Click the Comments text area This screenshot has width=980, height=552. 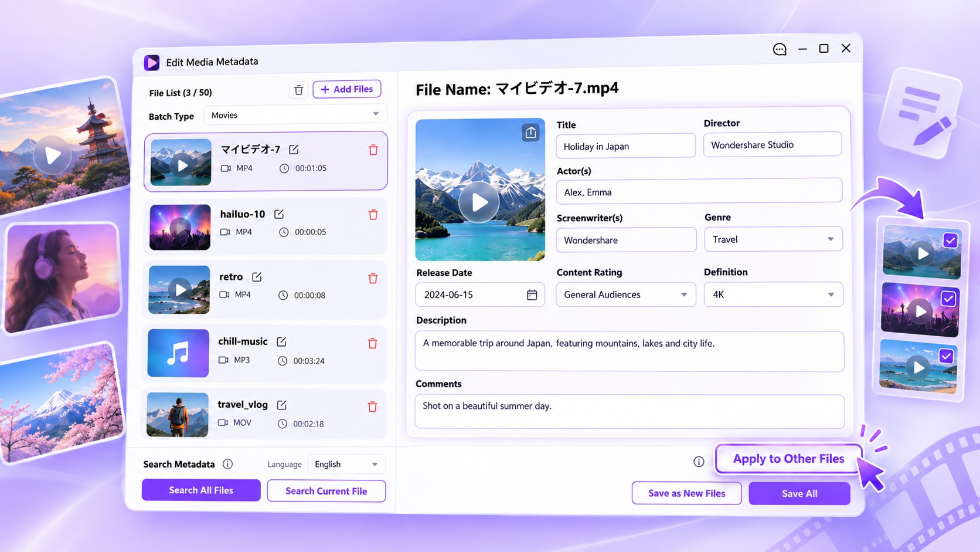point(629,411)
